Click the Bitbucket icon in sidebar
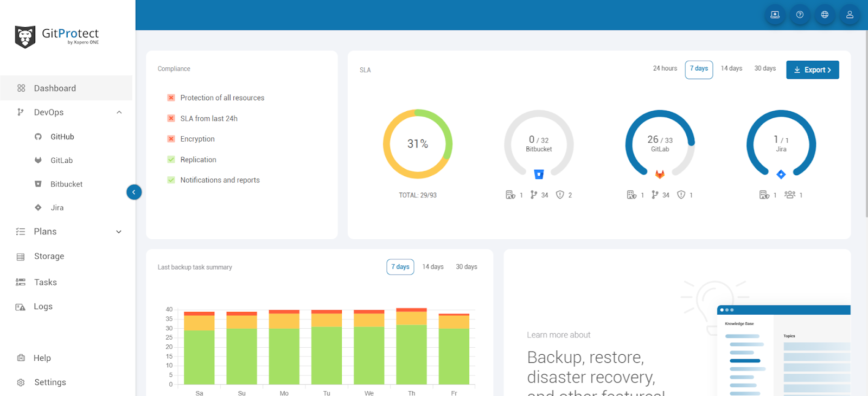Viewport: 868px width, 396px height. click(38, 184)
